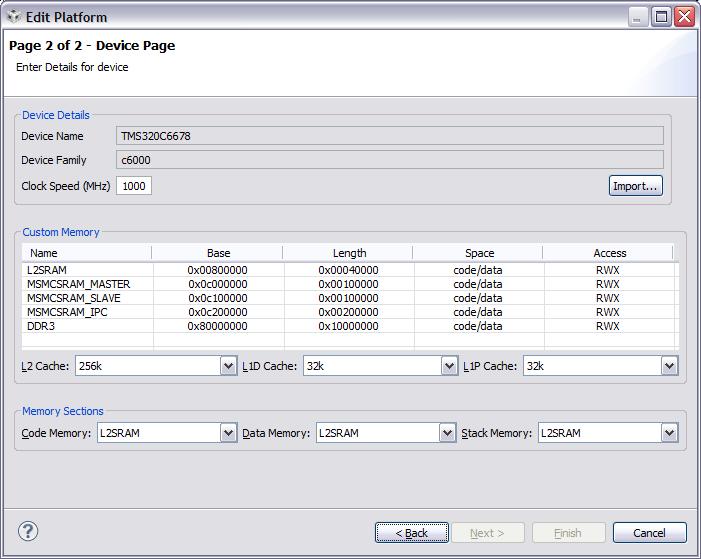Click the Clock Speed field showing 1000
This screenshot has width=701, height=559.
point(134,186)
